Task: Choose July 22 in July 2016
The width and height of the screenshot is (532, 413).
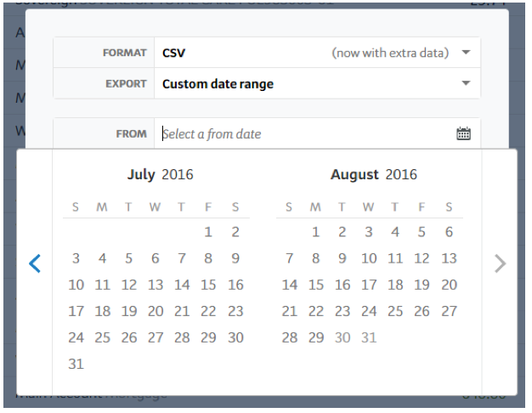Action: click(208, 312)
